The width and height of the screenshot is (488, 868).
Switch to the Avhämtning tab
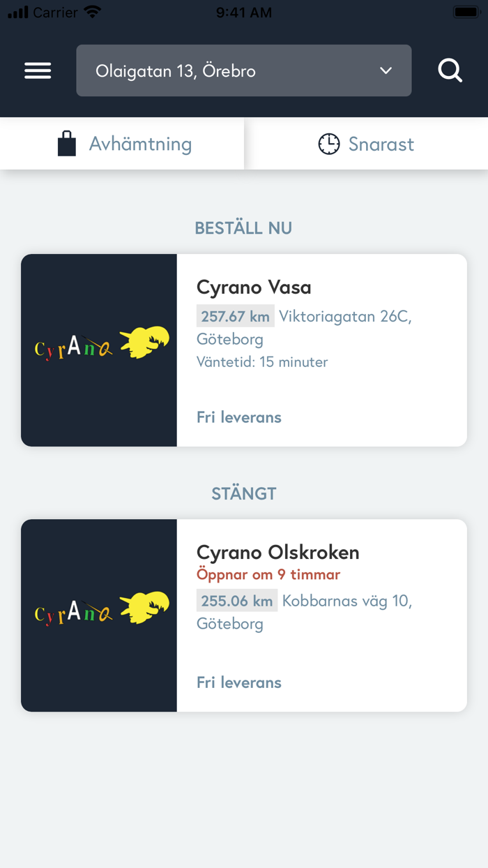click(122, 144)
